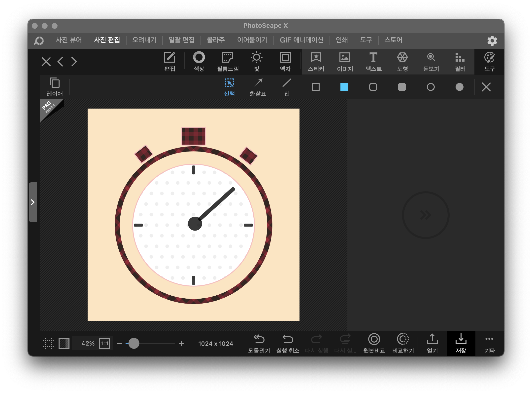Click the 저장 save button
532x393 pixels.
click(x=461, y=343)
